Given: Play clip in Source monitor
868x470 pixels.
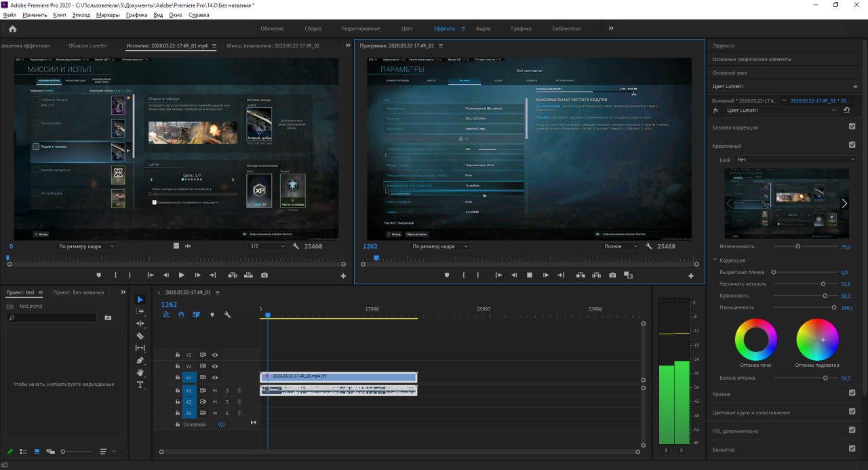Looking at the screenshot, I should pyautogui.click(x=181, y=275).
